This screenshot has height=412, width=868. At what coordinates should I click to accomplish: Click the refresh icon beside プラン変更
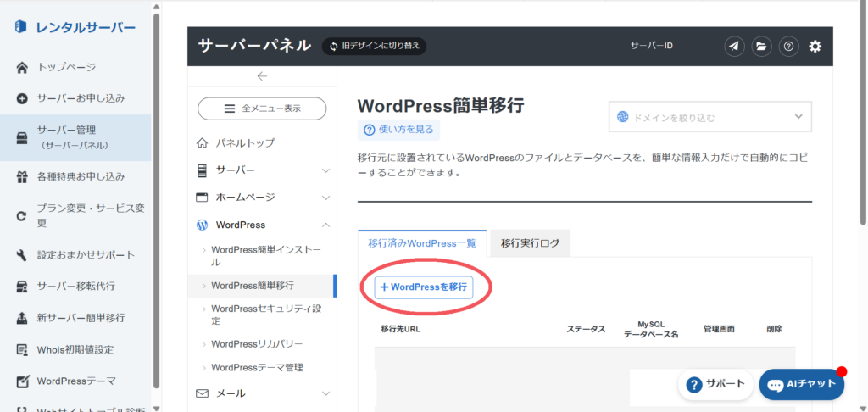coord(21,216)
